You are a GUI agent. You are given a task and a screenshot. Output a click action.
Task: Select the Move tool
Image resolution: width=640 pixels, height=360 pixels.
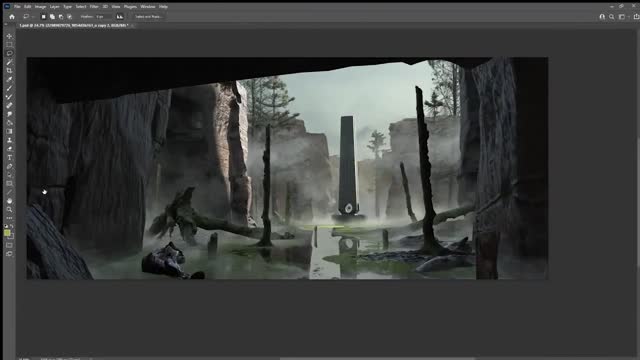tap(9, 36)
